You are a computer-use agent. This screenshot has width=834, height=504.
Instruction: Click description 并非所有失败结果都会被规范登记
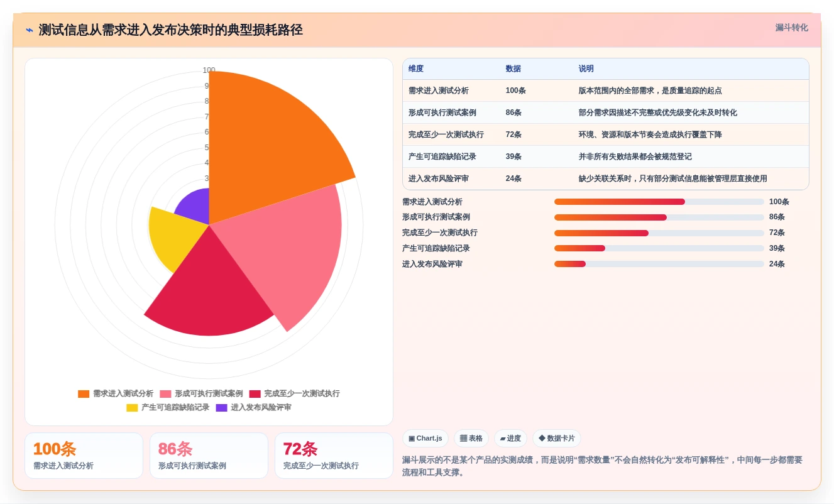click(x=635, y=157)
